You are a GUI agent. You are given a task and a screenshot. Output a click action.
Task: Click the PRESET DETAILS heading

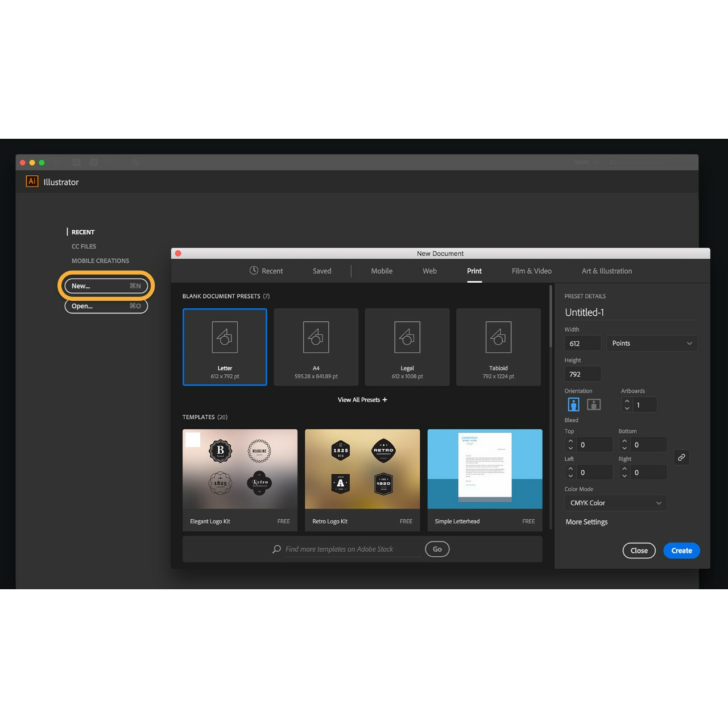585,296
